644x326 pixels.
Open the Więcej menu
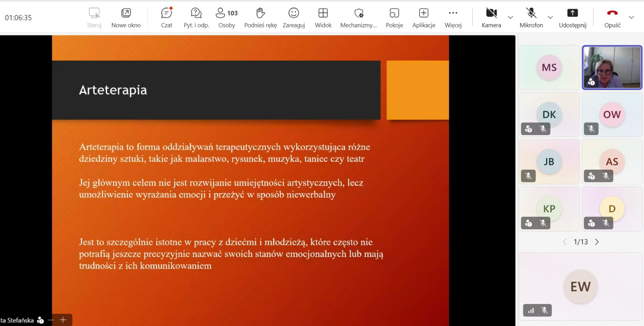(x=453, y=18)
